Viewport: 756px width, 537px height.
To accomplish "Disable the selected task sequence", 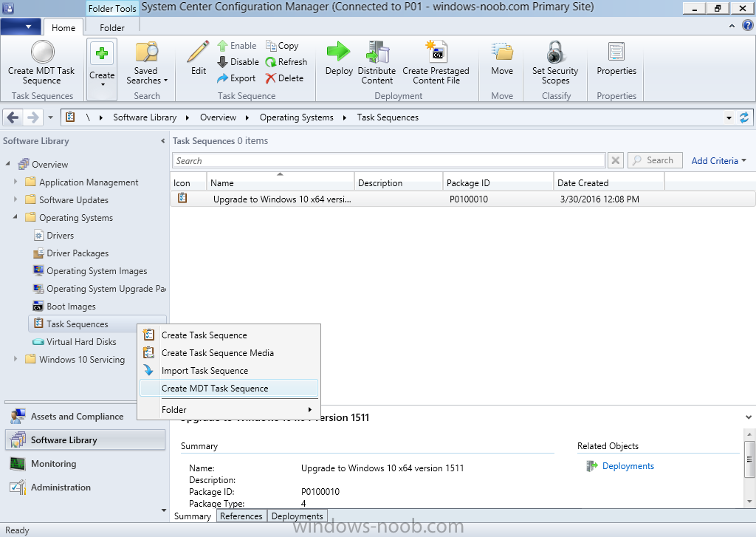I will [238, 62].
